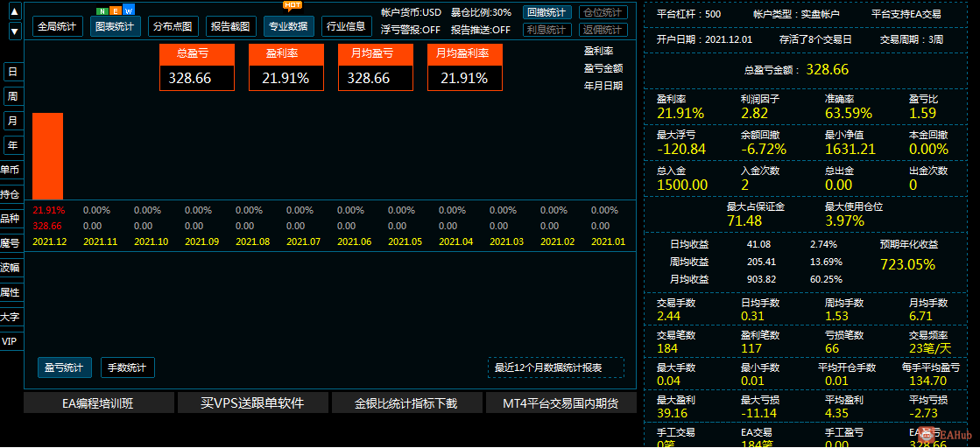
Task: Open the 品种 sidebar item
Action: point(11,219)
